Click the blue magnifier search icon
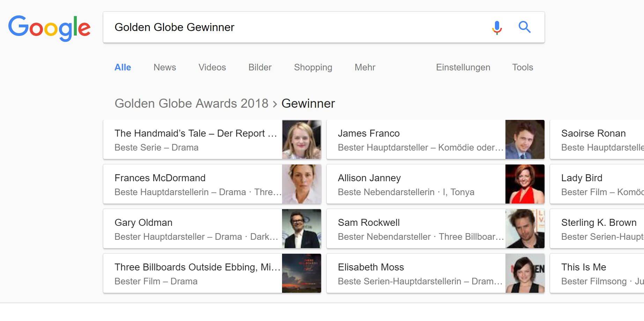644x321 pixels. 524,27
